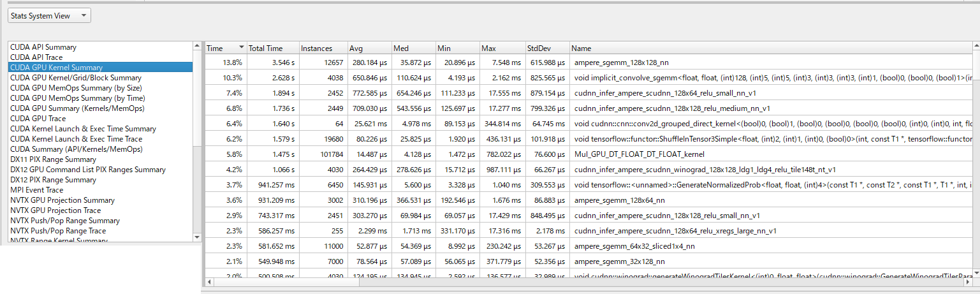Sort by the Instances column header
Image resolution: width=980 pixels, height=294 pixels.
[x=316, y=48]
